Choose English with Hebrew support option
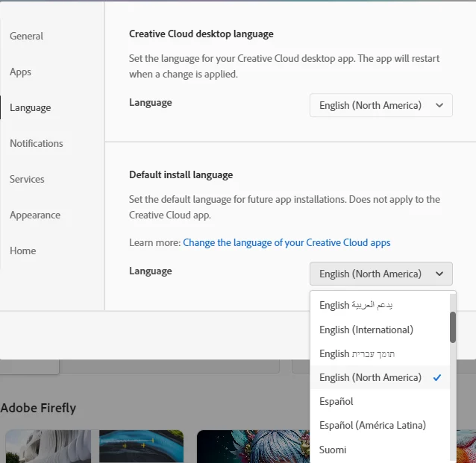This screenshot has height=463, width=476. point(357,353)
